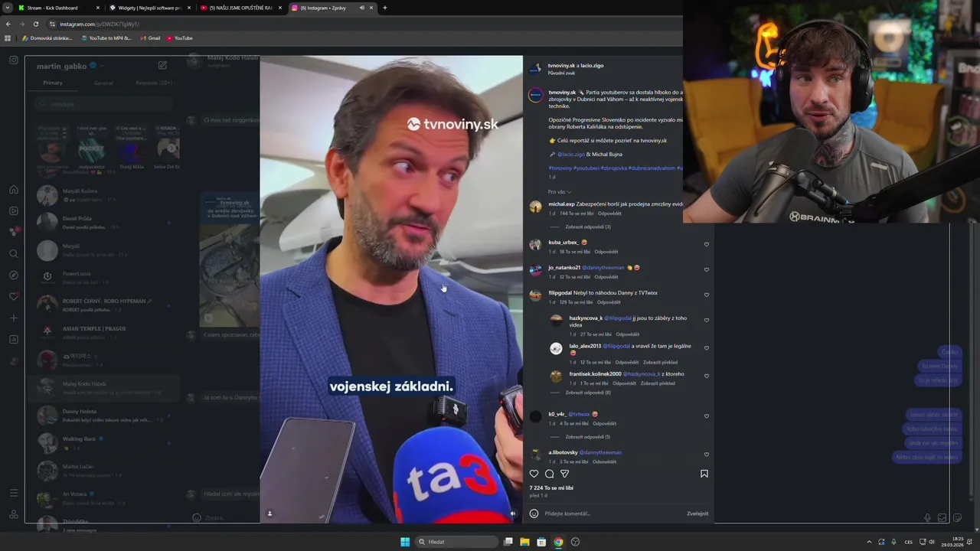980x551 pixels.
Task: Open the browser tab search dropdown
Action: (8, 8)
